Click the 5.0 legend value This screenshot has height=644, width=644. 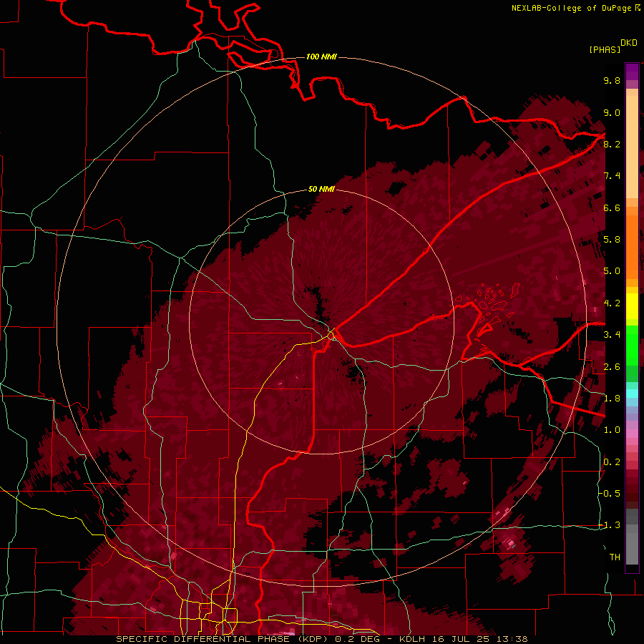click(612, 271)
